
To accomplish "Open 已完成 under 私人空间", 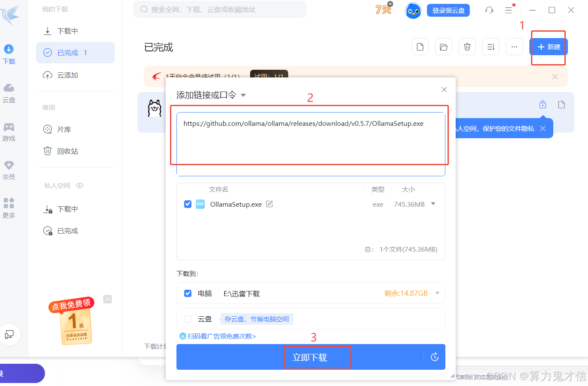I will coord(75,231).
